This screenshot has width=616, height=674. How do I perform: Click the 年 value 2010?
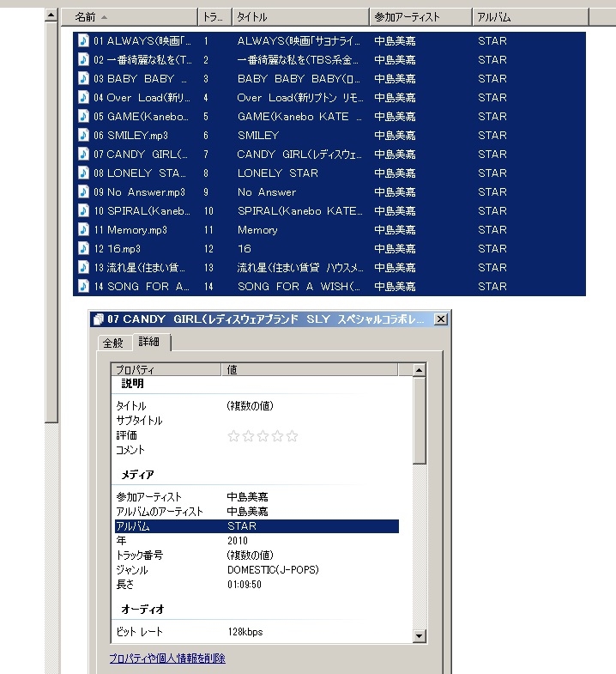pos(238,541)
